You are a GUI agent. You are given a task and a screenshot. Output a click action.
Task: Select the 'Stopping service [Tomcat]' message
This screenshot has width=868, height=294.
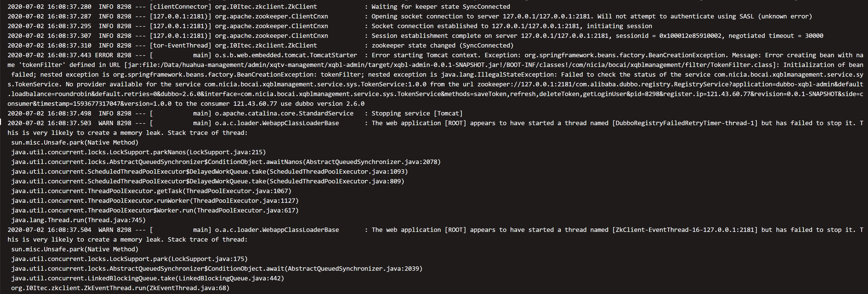click(417, 114)
